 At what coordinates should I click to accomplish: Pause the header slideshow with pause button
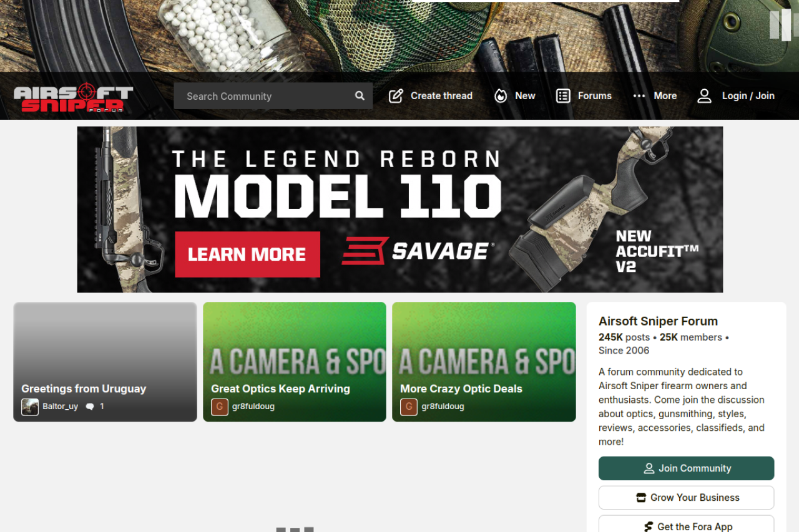pyautogui.click(x=780, y=25)
